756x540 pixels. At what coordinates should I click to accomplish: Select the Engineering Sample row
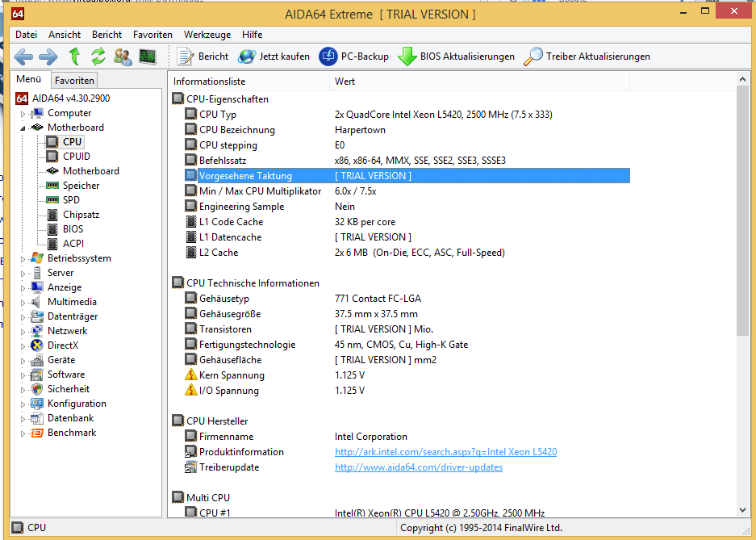click(407, 207)
